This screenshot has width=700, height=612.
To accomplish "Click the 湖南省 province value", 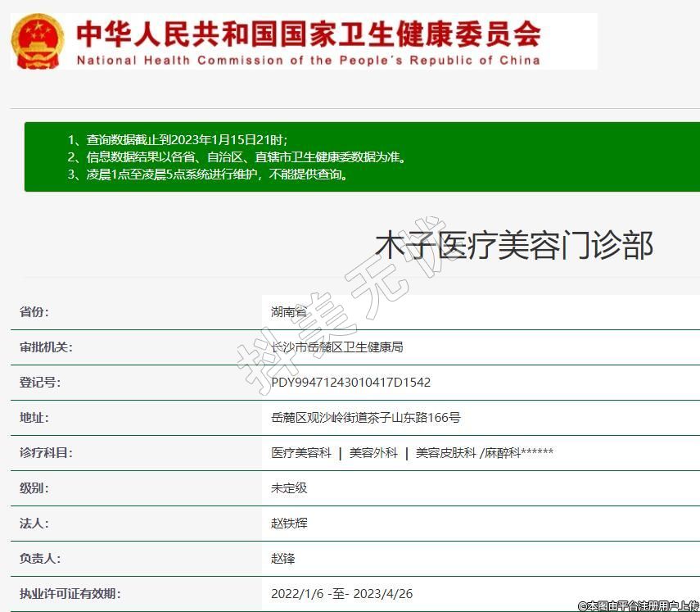I will click(x=289, y=312).
